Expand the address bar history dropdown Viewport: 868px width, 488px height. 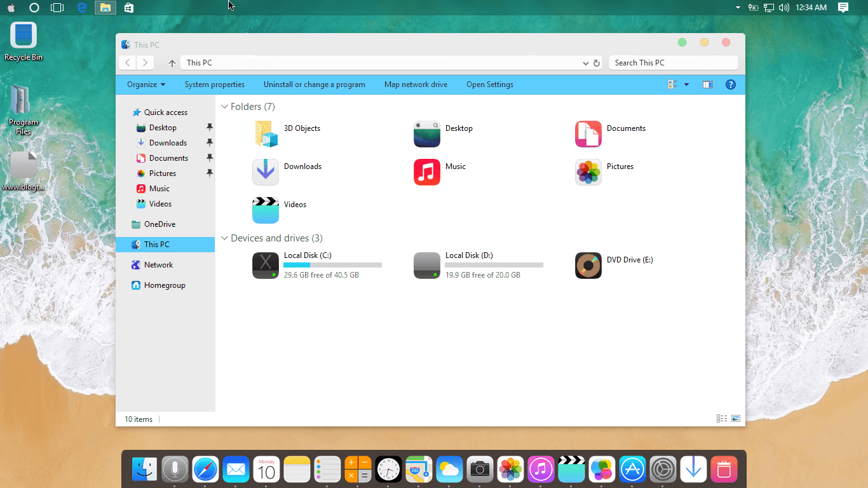tap(586, 63)
